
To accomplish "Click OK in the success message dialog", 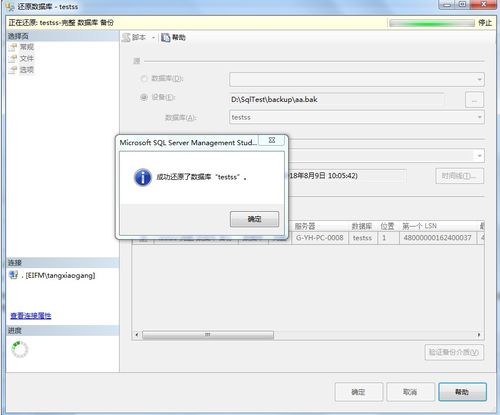I will click(254, 219).
